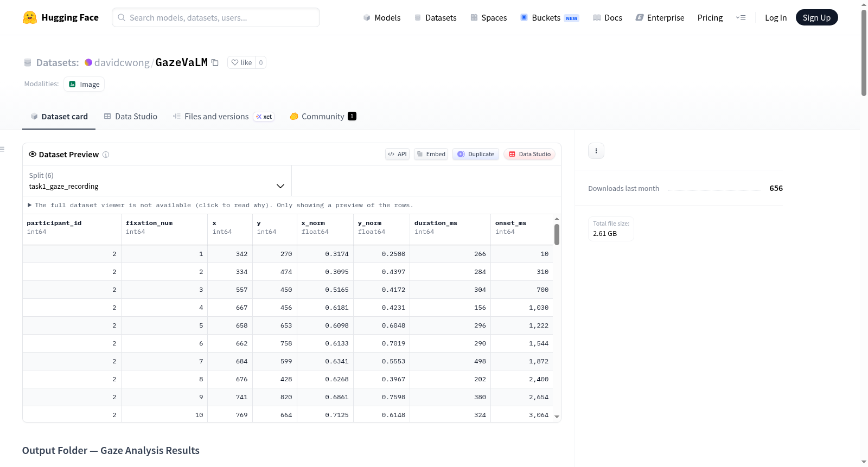Open the Datasets menu item

(x=435, y=17)
